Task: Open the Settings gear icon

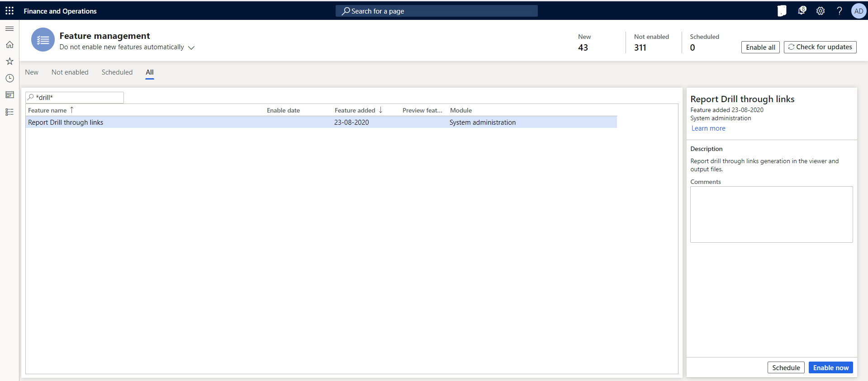Action: (821, 11)
